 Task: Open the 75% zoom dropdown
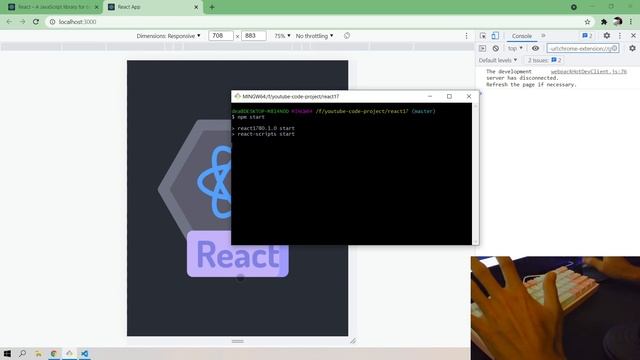pos(282,36)
